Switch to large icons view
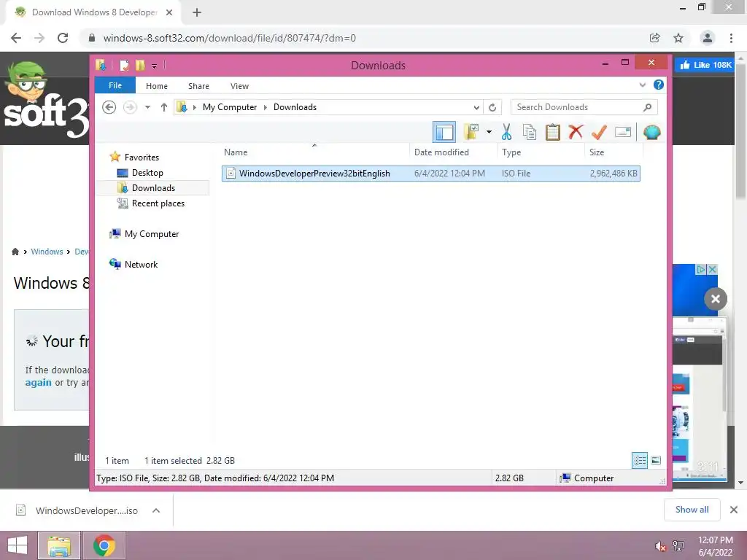747x560 pixels. 656,461
